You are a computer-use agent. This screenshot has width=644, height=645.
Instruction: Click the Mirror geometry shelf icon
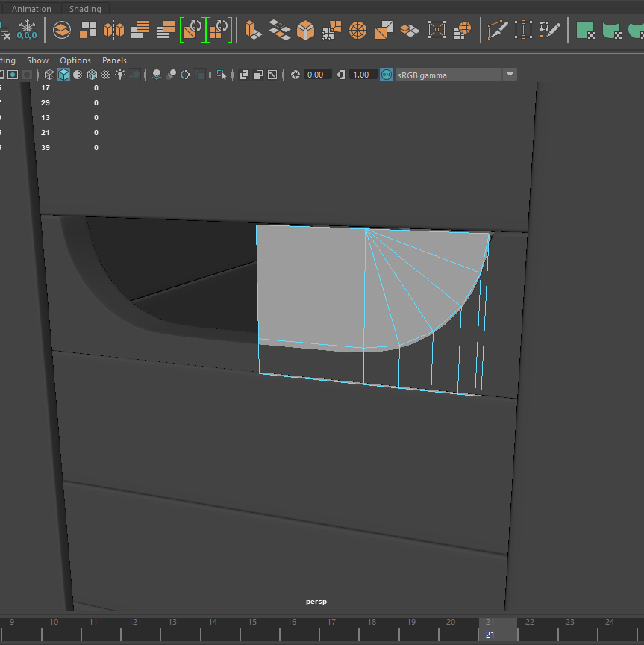(113, 30)
